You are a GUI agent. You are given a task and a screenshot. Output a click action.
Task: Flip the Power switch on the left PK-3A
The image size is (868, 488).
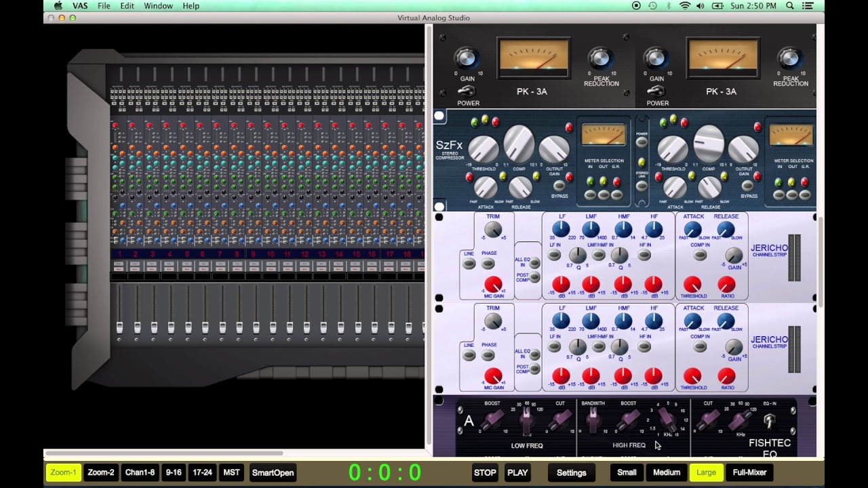tap(467, 91)
